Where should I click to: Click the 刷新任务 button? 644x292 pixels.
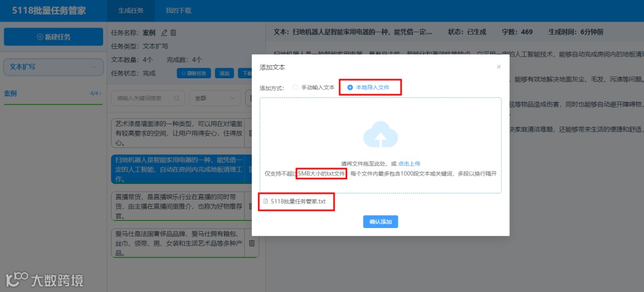click(194, 73)
